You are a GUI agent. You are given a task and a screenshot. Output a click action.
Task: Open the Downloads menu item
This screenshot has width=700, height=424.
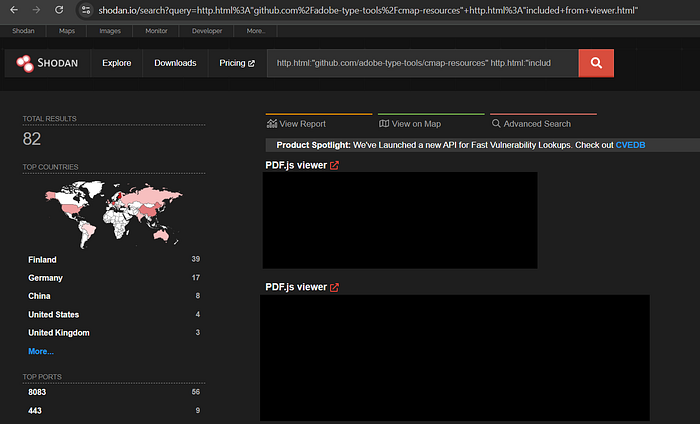(175, 63)
